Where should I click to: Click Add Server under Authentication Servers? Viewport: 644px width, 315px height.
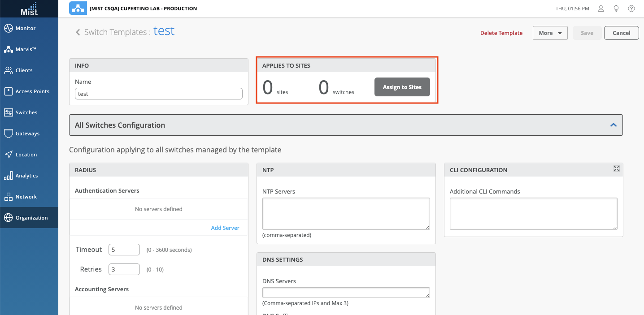pos(225,228)
